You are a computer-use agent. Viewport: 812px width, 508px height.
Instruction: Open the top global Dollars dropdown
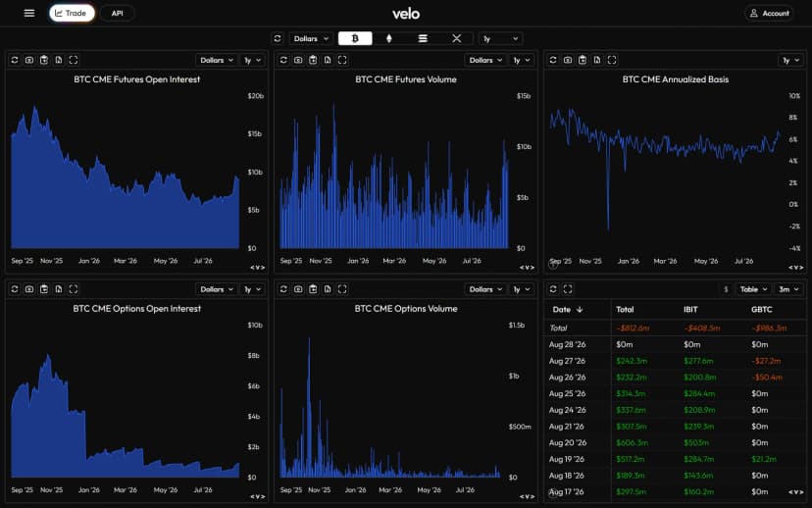[x=311, y=38]
